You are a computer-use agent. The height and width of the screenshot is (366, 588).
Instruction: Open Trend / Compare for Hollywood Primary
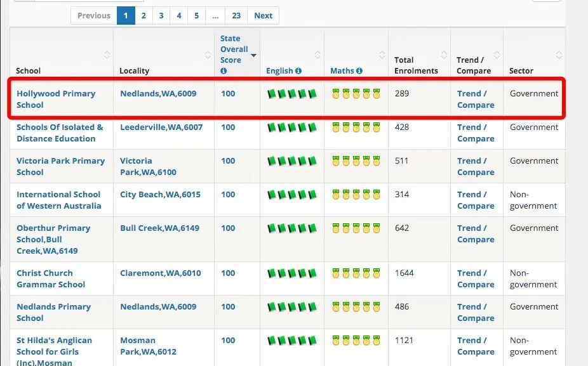[476, 100]
